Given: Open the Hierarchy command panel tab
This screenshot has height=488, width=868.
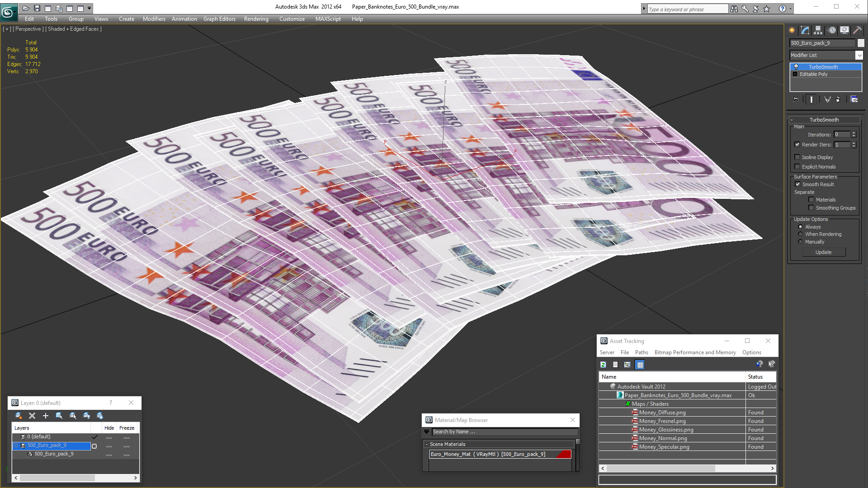Looking at the screenshot, I should pyautogui.click(x=818, y=30).
